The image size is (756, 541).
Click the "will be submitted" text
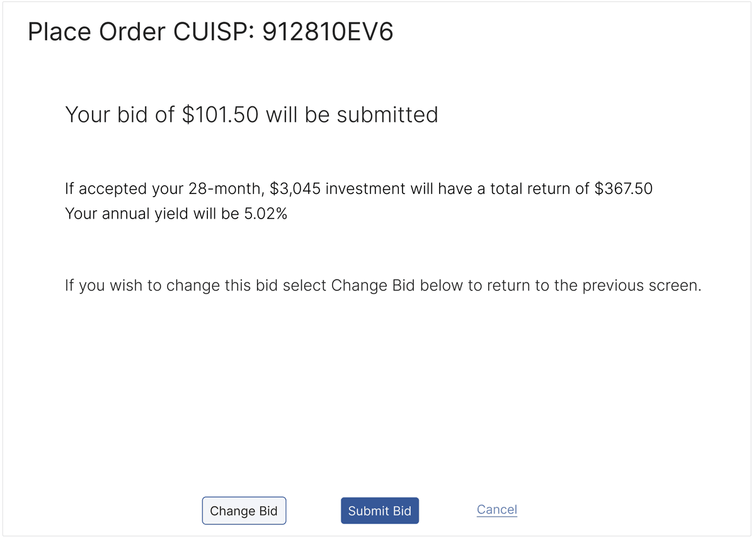[x=352, y=115]
